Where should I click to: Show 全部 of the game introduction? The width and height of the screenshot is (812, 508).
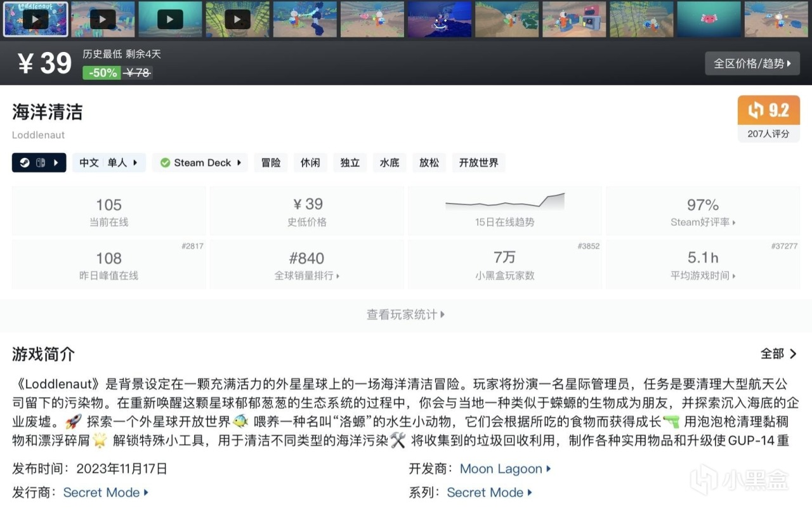tap(779, 354)
